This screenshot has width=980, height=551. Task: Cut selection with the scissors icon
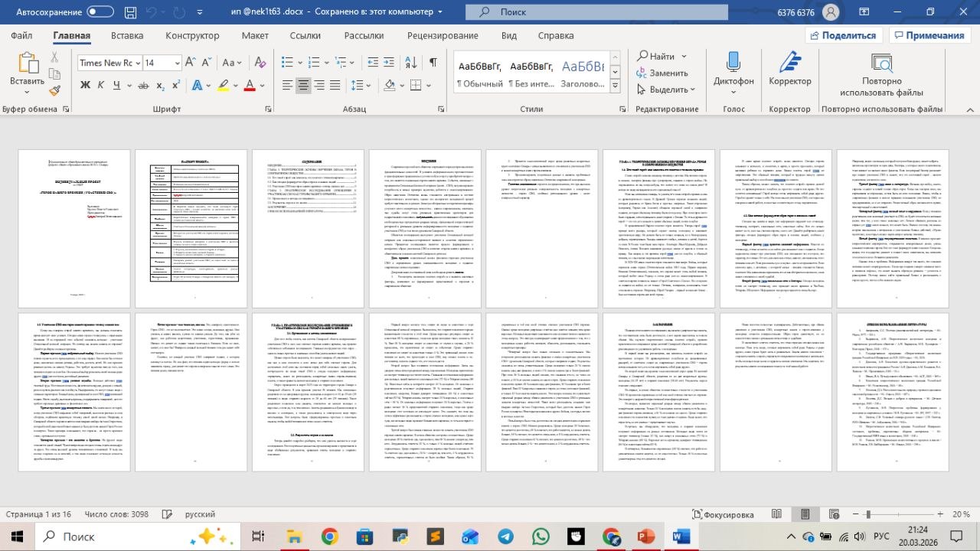point(55,56)
